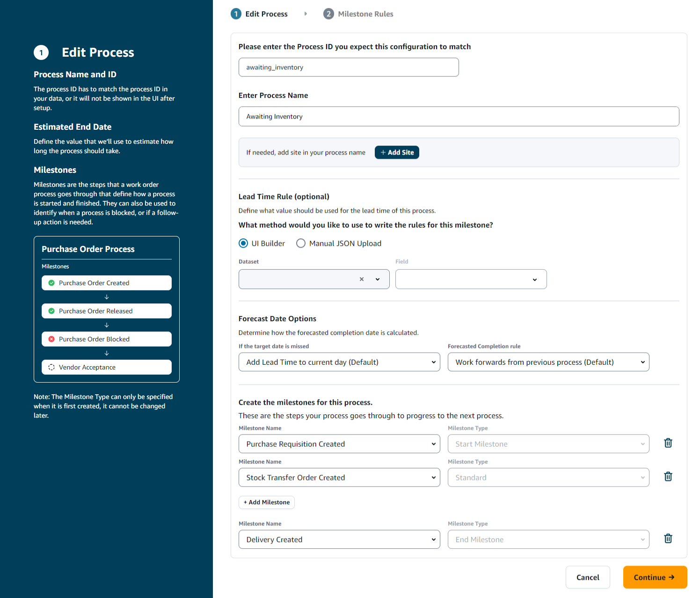Delete the Purchase Requisition Created milestone
Viewport: 700px width, 598px height.
[668, 443]
